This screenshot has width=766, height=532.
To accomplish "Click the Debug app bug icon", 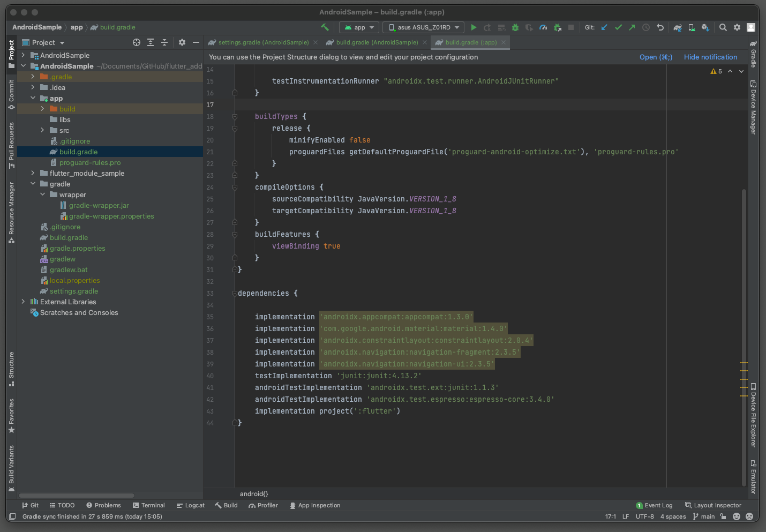I will pos(515,27).
